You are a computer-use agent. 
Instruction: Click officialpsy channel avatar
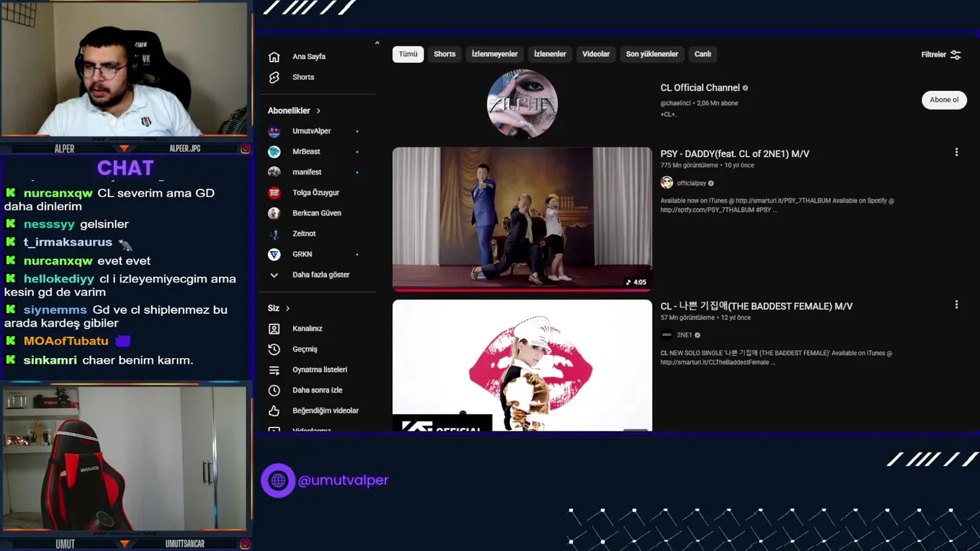click(667, 182)
